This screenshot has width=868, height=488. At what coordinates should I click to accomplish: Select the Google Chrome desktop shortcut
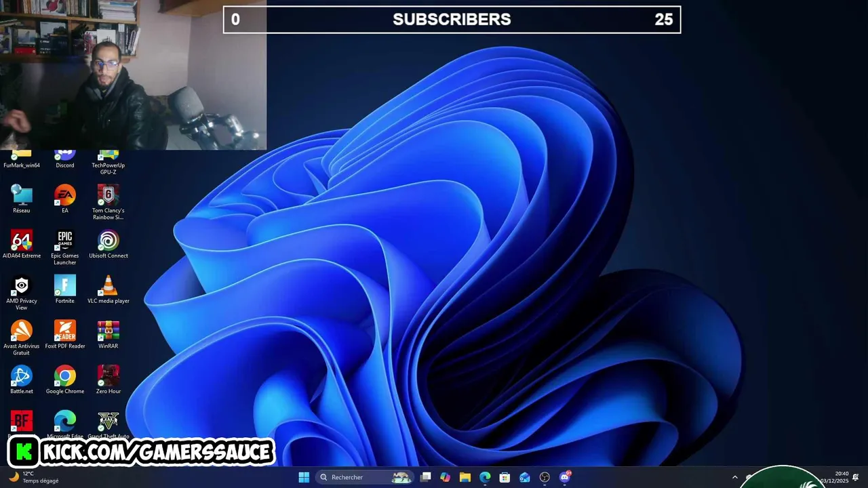[x=65, y=380]
